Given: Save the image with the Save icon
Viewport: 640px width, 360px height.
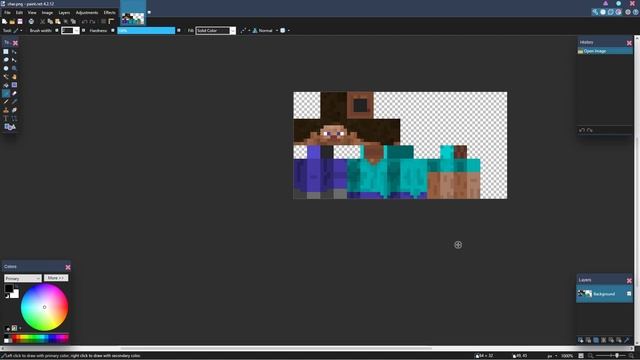Looking at the screenshot, I should tap(20, 21).
